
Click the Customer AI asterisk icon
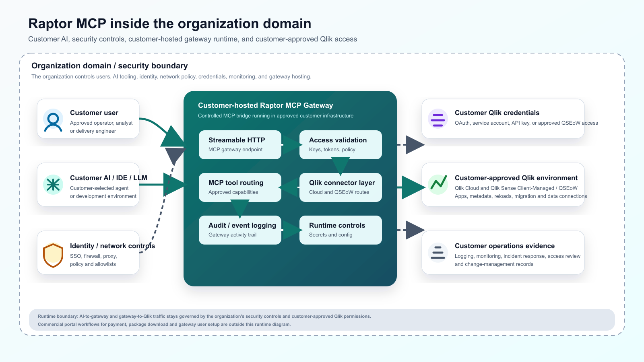[x=53, y=185]
